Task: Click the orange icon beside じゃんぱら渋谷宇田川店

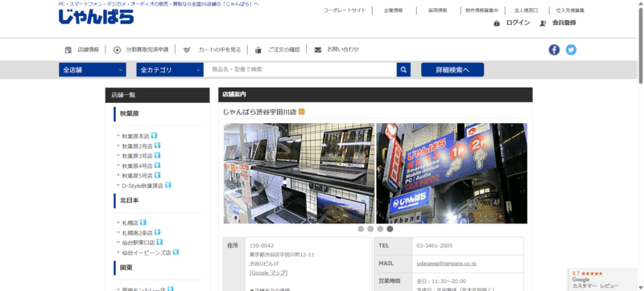Action: tap(301, 112)
